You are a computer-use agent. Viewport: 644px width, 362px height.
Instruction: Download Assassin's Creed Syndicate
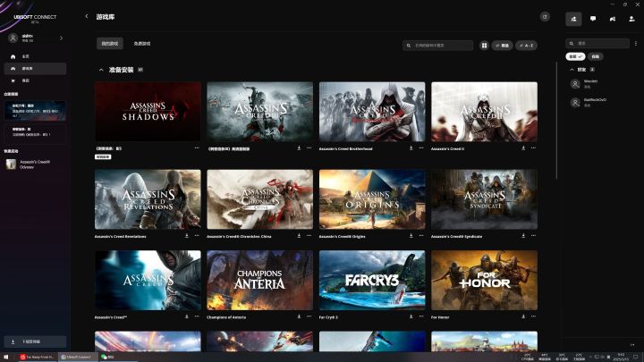(523, 236)
